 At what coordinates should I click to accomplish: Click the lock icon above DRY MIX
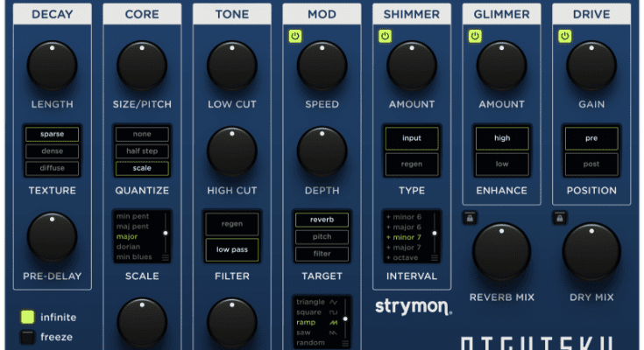[x=557, y=217]
